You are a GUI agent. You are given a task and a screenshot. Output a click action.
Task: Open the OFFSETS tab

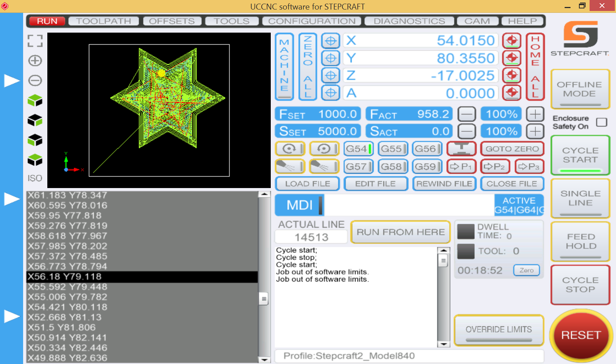(172, 21)
